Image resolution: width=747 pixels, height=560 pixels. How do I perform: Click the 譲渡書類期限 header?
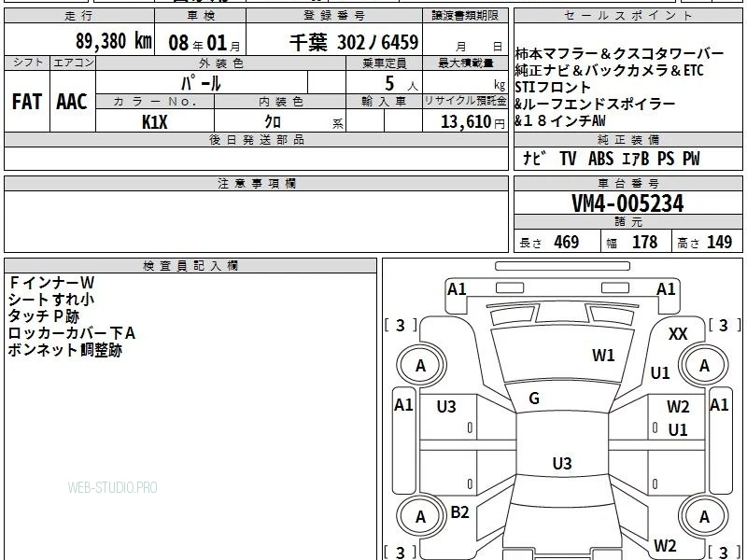click(x=465, y=16)
